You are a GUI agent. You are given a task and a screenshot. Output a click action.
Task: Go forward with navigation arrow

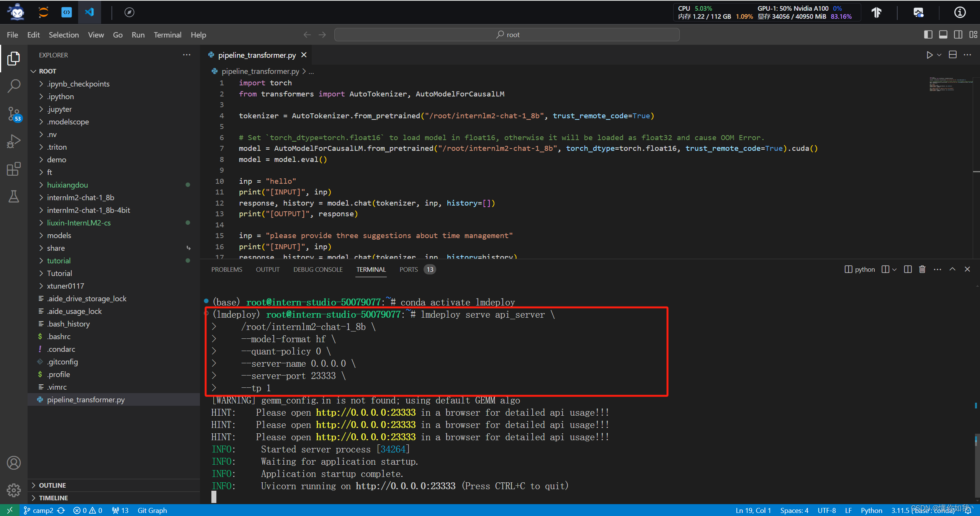[322, 35]
